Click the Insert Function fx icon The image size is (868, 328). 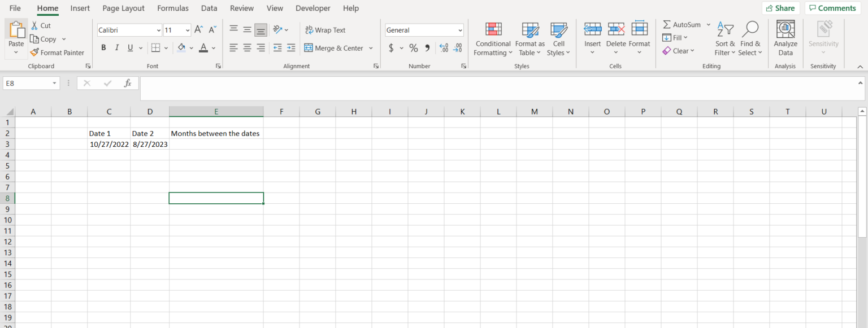coord(128,83)
